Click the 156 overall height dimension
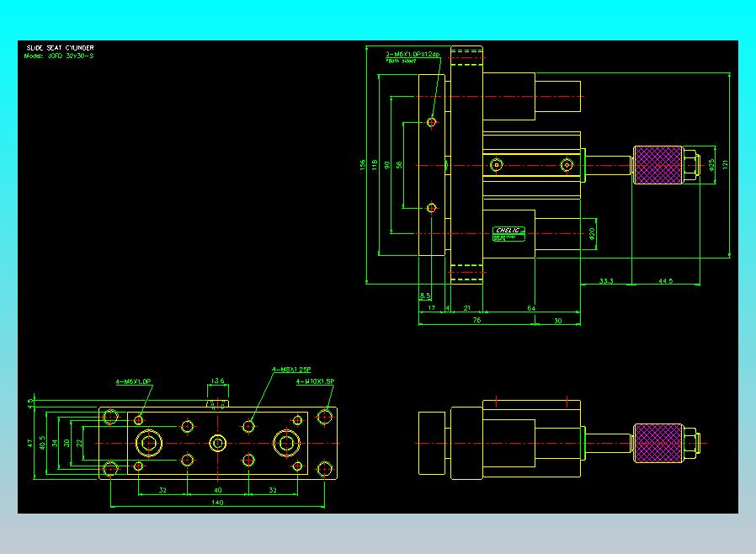This screenshot has width=756, height=554. (362, 165)
